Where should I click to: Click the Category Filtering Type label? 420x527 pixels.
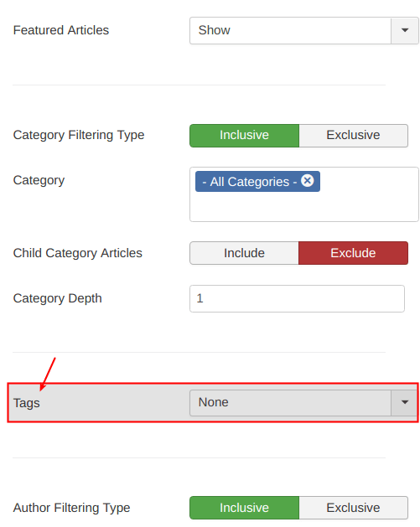(79, 135)
